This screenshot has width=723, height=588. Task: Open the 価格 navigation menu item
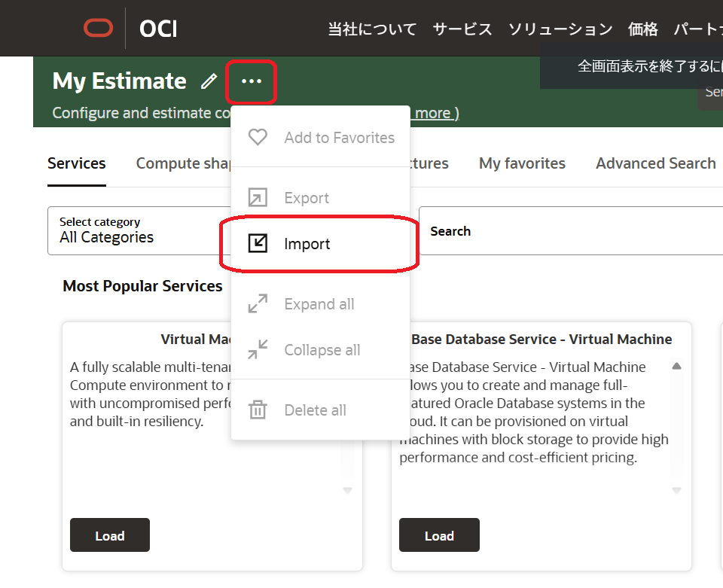642,29
